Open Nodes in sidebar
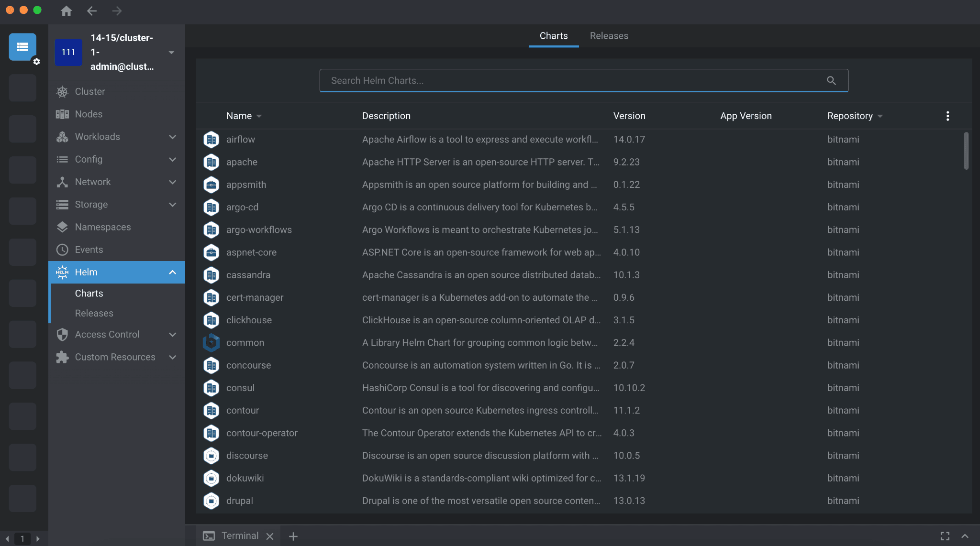 click(117, 114)
